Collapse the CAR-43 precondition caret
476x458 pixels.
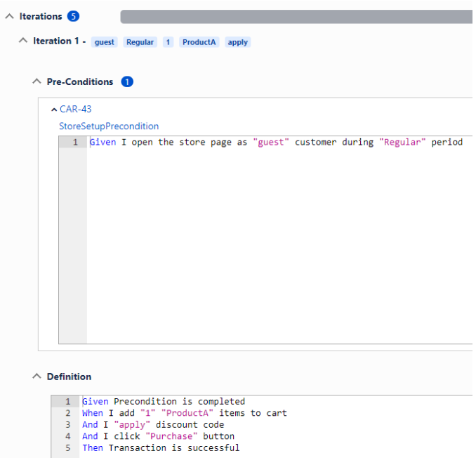point(54,110)
